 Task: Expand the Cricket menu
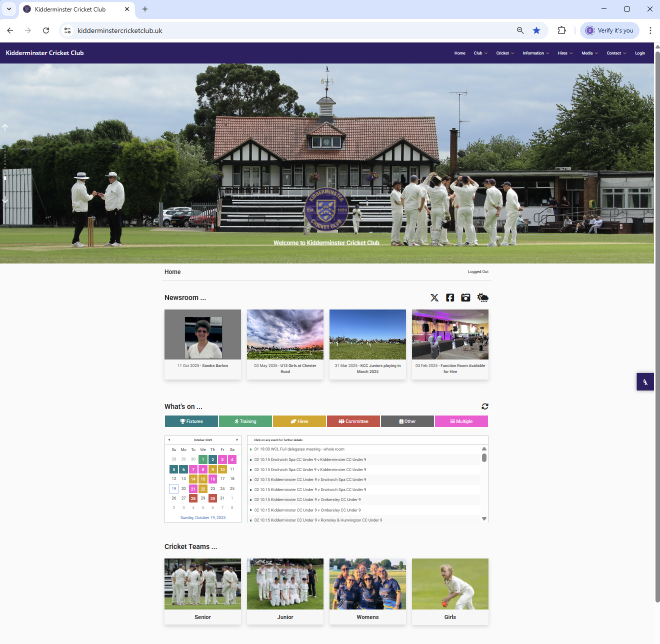(x=504, y=53)
